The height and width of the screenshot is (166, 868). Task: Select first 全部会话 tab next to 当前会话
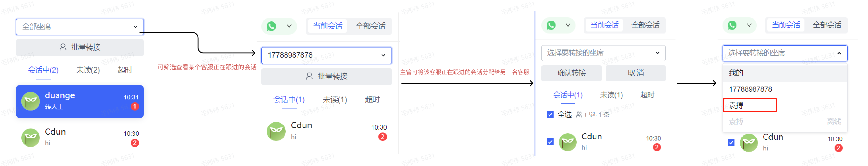click(x=370, y=26)
